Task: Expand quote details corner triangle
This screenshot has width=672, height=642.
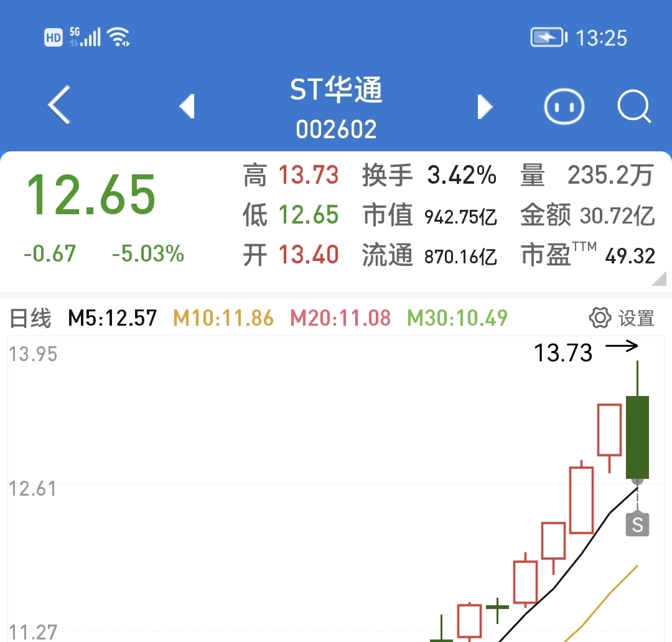Action: [659, 278]
